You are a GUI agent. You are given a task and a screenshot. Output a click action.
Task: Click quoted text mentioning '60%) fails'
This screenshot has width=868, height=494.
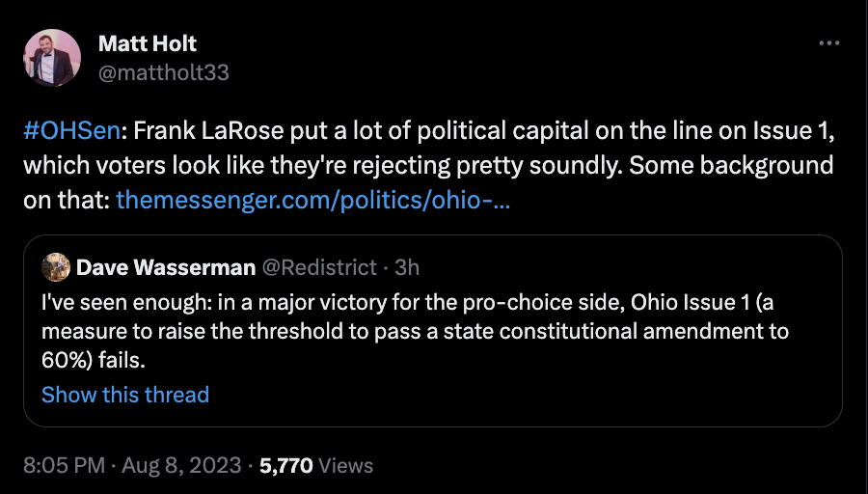click(106, 359)
